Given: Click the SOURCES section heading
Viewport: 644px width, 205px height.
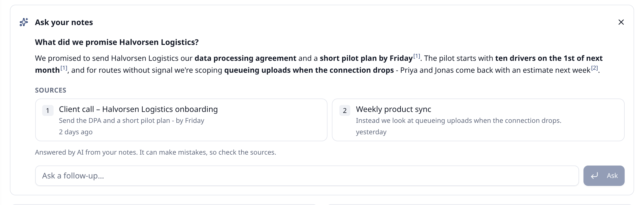Looking at the screenshot, I should (x=51, y=90).
